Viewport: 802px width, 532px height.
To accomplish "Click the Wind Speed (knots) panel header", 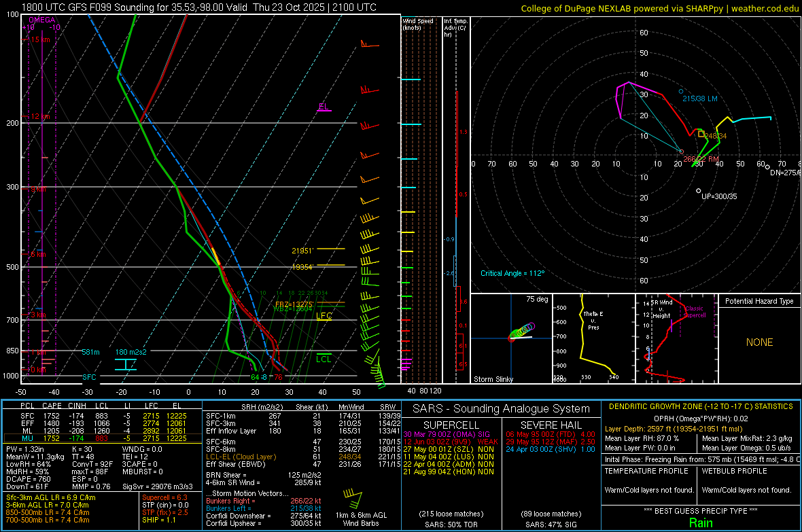I will [418, 24].
